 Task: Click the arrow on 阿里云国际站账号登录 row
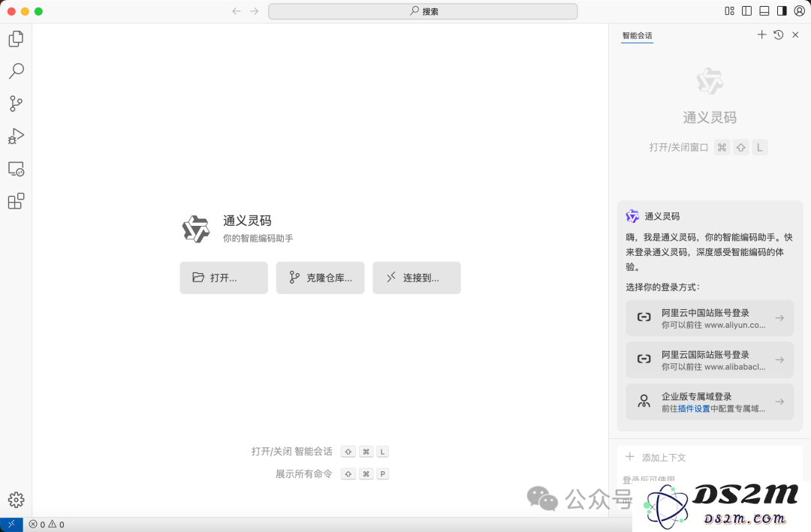pyautogui.click(x=779, y=360)
